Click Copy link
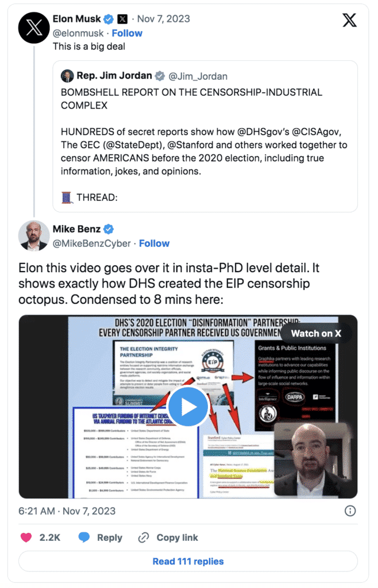The height and width of the screenshot is (588, 378). point(168,537)
